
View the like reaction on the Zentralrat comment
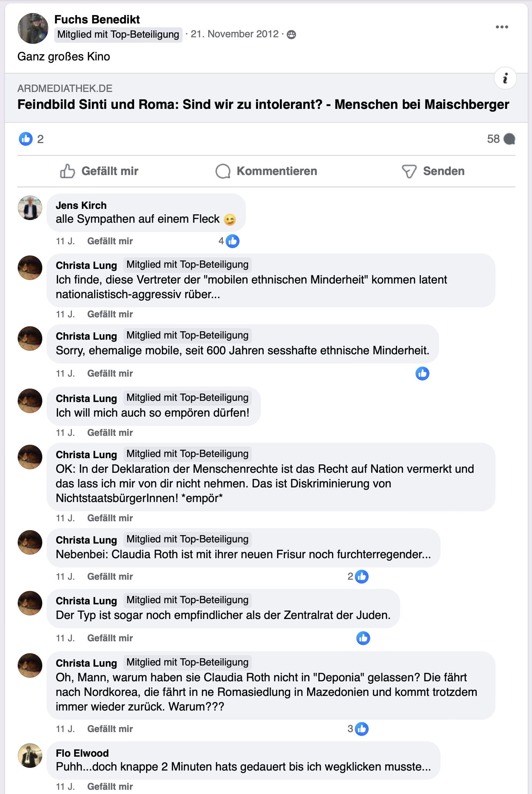tap(363, 638)
